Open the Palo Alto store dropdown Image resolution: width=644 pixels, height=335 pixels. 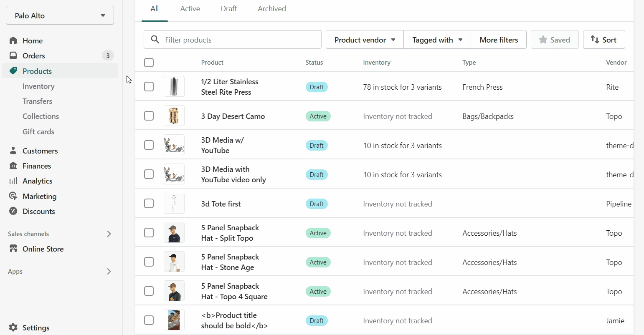60,15
